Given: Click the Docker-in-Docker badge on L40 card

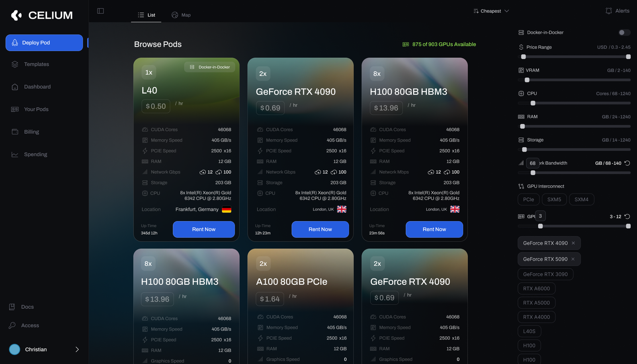Looking at the screenshot, I should (x=210, y=67).
